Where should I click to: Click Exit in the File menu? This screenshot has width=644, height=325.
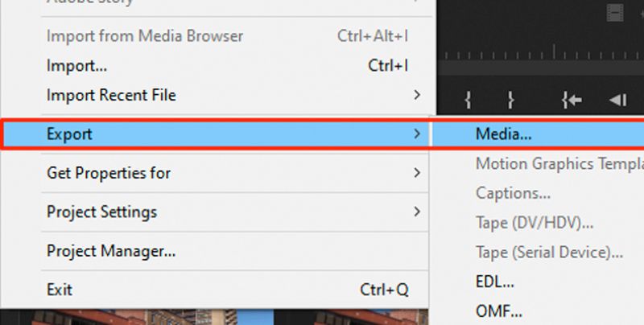pos(61,290)
